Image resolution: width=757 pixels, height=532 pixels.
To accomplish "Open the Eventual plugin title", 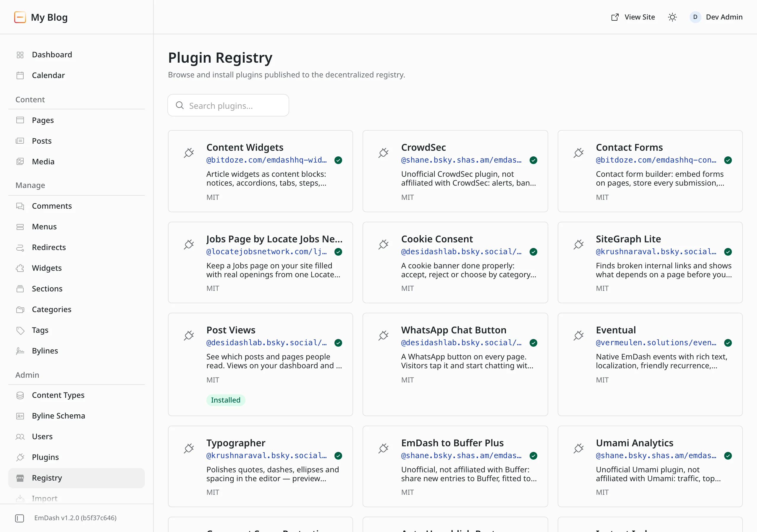I will pos(616,330).
